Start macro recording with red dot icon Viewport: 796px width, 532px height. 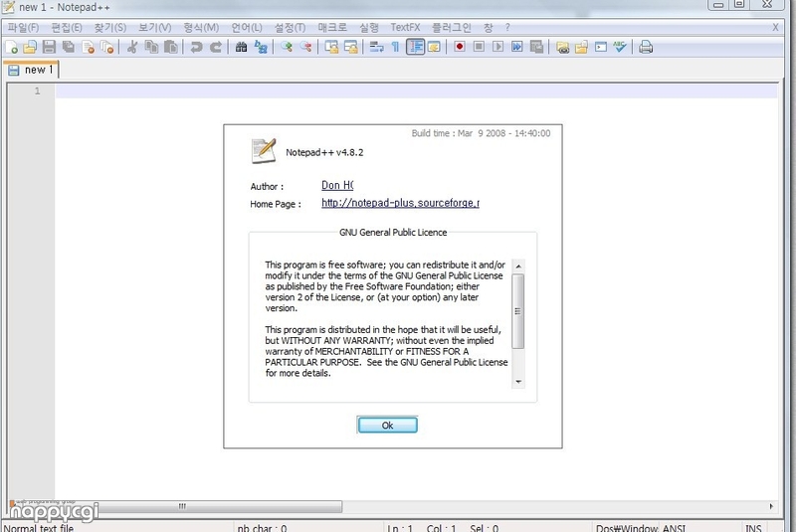point(460,47)
